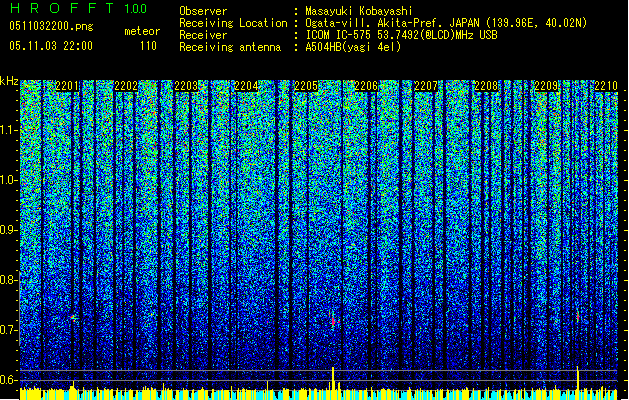
Task: Click the Receiver label
Action: tap(203, 35)
